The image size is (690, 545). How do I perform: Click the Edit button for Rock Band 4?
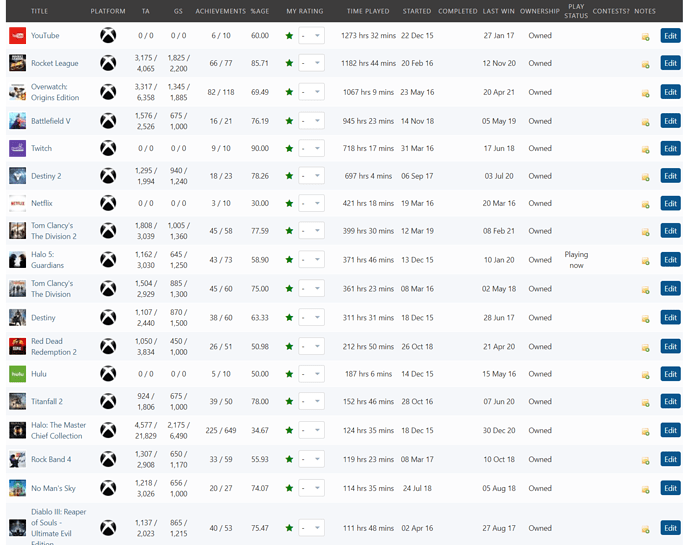[x=670, y=459]
